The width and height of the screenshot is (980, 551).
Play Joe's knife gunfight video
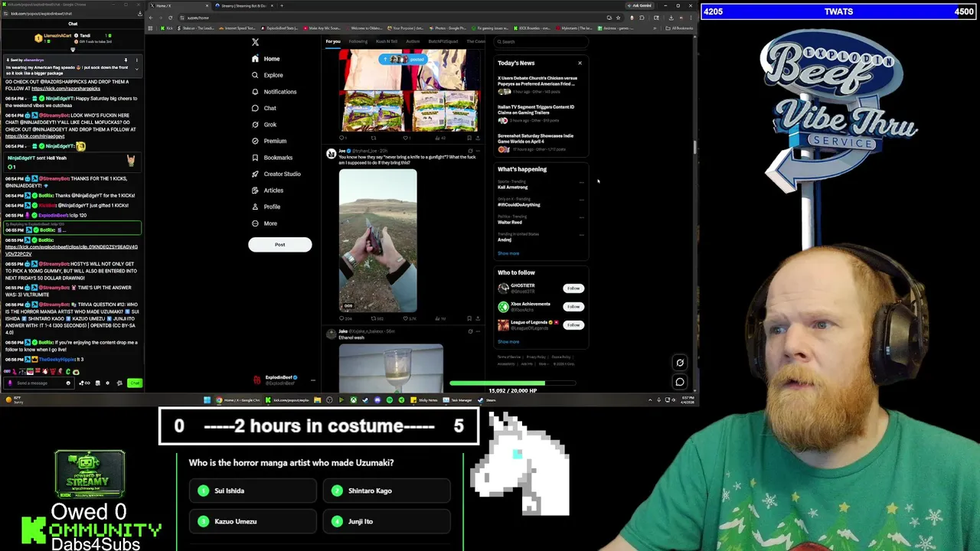pyautogui.click(x=378, y=240)
